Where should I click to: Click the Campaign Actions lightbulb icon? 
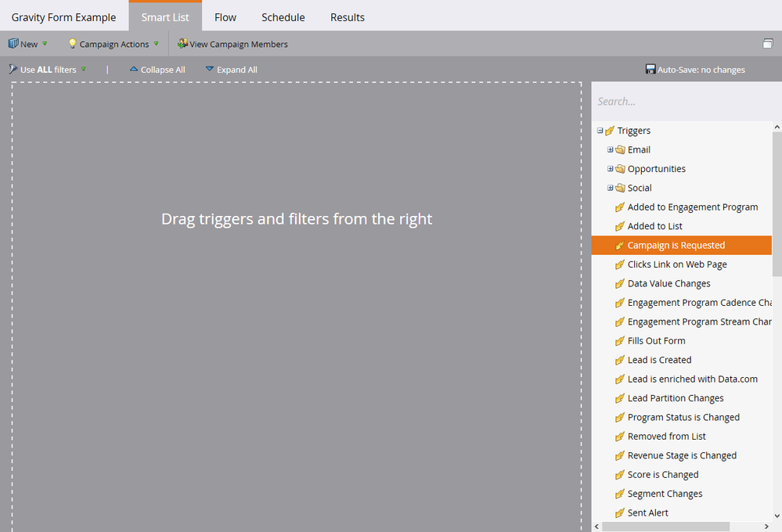click(x=73, y=44)
